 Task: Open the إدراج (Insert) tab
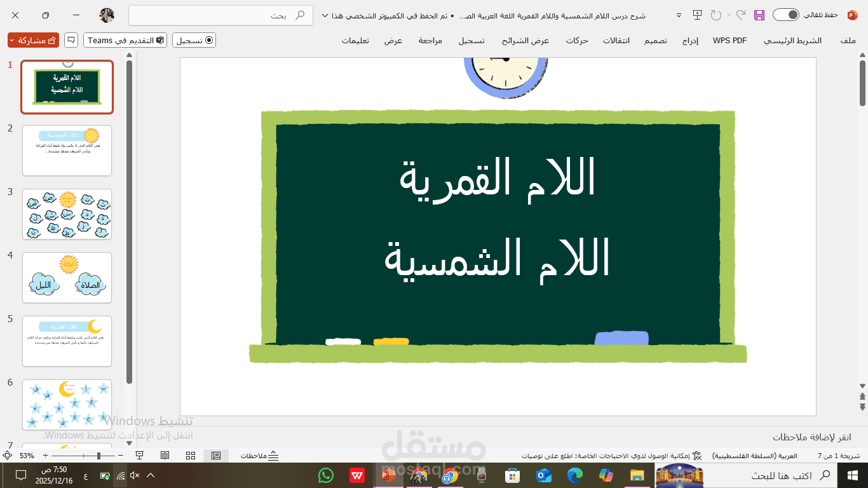click(690, 41)
